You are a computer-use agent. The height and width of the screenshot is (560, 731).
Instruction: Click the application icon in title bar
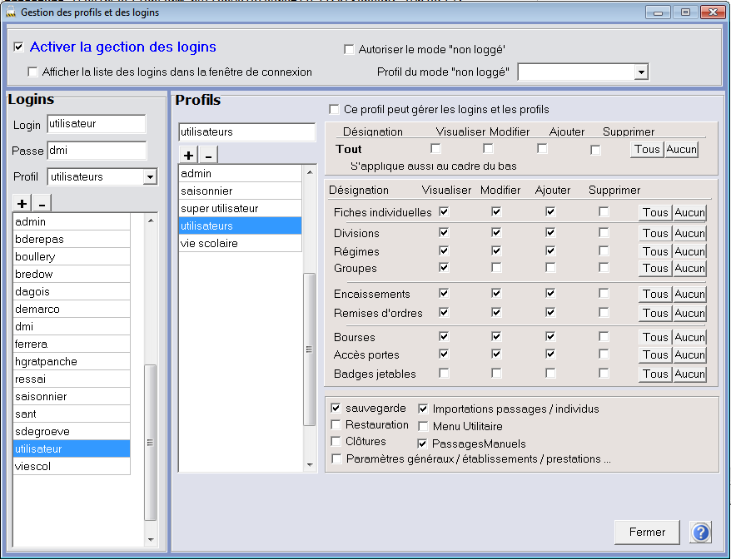tap(10, 12)
